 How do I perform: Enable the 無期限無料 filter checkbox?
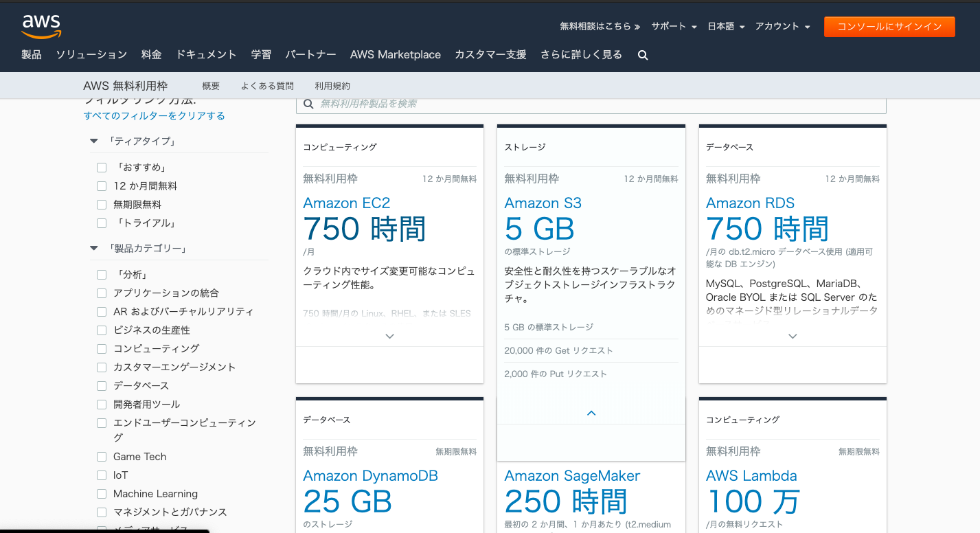[x=102, y=205]
